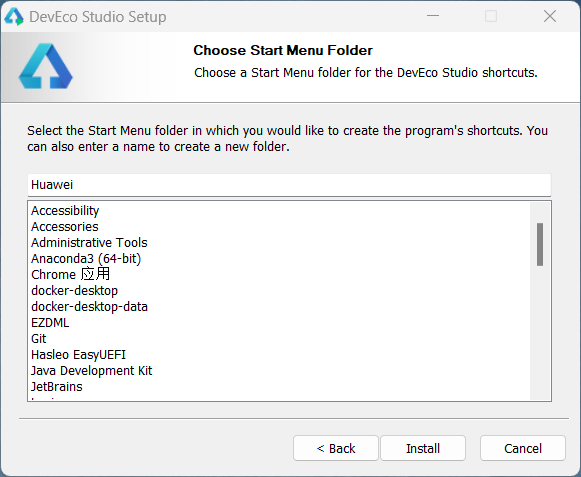
Task: Select docker-desktop in the folder list
Action: click(74, 291)
